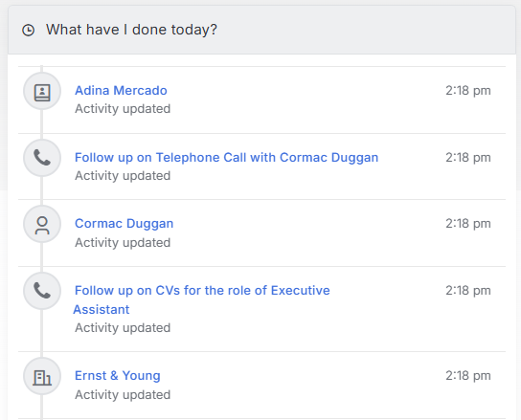Click the 2:18 pm timestamp in the Cormac Duggan row

click(x=467, y=224)
